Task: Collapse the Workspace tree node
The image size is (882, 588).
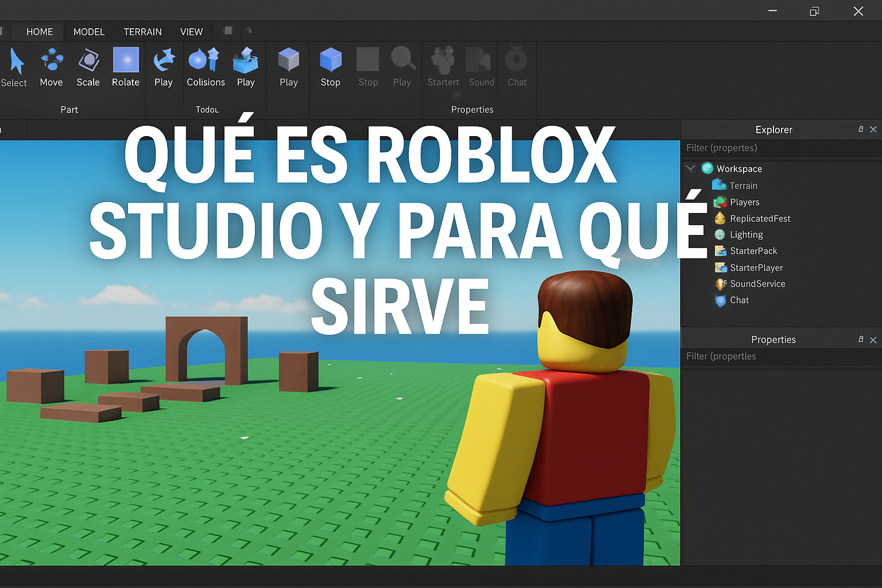Action: [x=691, y=168]
